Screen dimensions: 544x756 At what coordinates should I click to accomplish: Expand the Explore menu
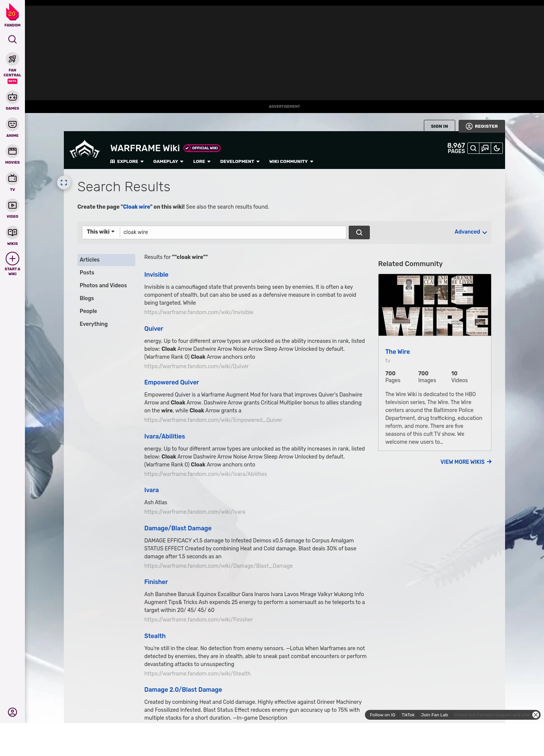click(127, 161)
